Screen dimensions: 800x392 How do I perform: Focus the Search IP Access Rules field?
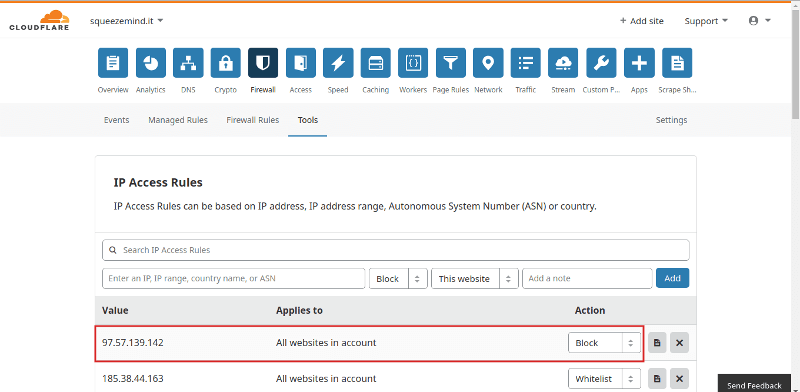pyautogui.click(x=396, y=250)
